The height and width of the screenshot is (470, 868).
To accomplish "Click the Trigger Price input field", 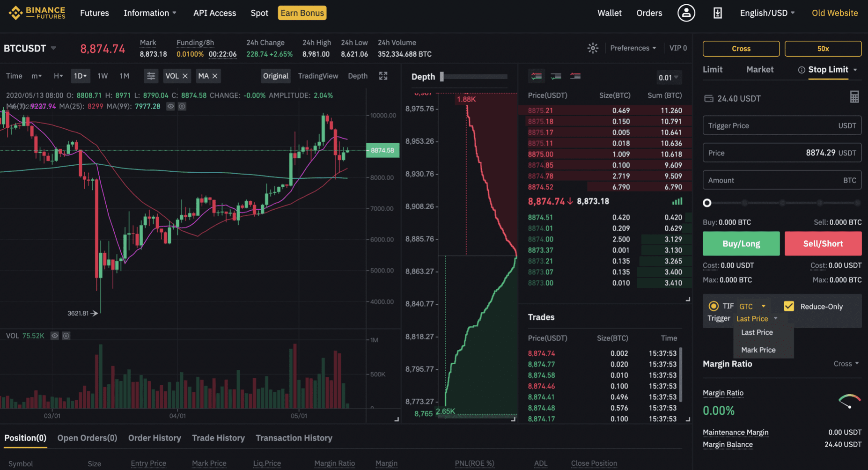I will [782, 125].
